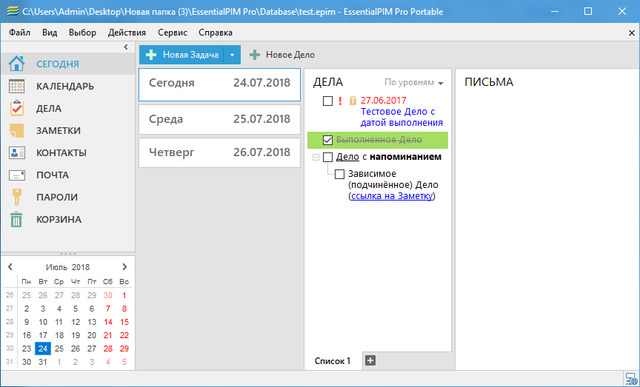Go to next month in mini calendar

(124, 267)
